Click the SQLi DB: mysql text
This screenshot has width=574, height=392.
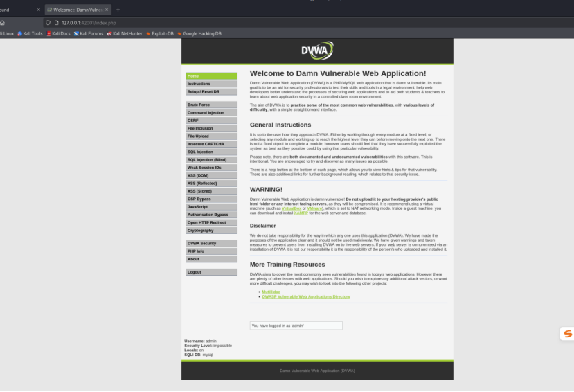click(199, 355)
